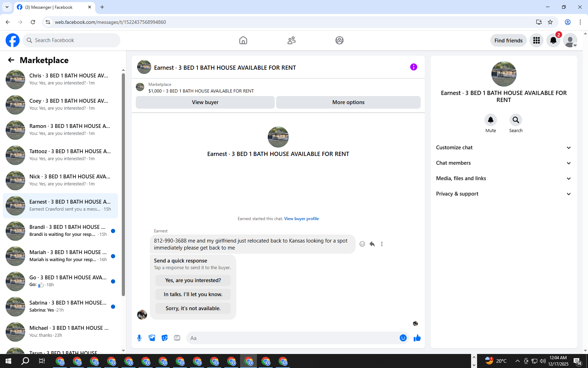Open the $1,000 listing link in chat header
588x368 pixels.
click(x=201, y=91)
